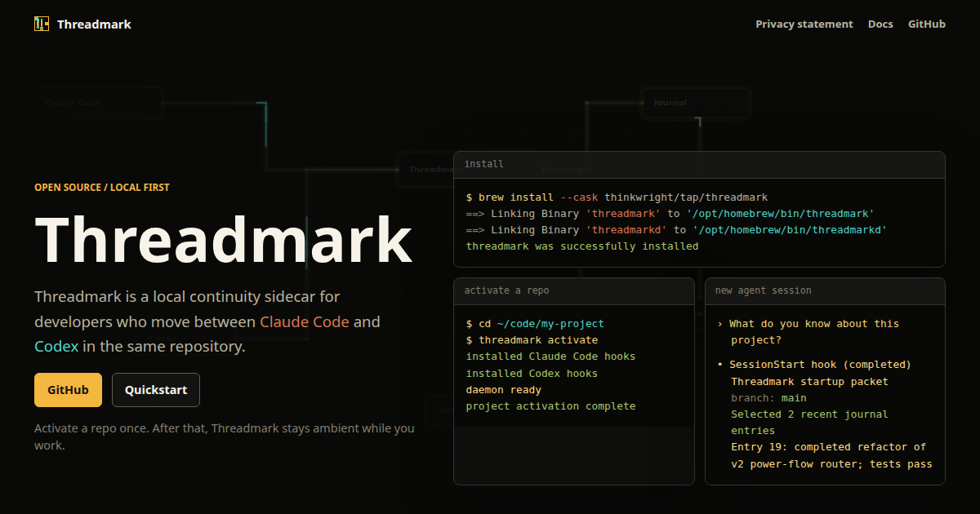Click the OPEN SOURCE / LOCAL FIRST label
Viewport: 980px width, 514px height.
102,187
